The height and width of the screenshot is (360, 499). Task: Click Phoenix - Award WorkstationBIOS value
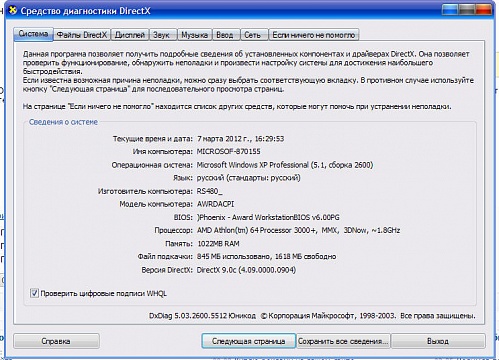point(268,217)
